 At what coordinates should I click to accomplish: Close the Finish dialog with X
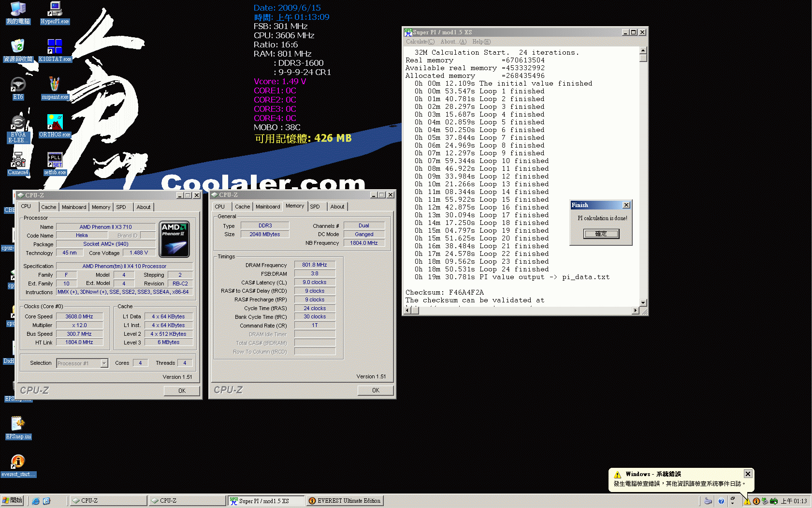point(626,205)
